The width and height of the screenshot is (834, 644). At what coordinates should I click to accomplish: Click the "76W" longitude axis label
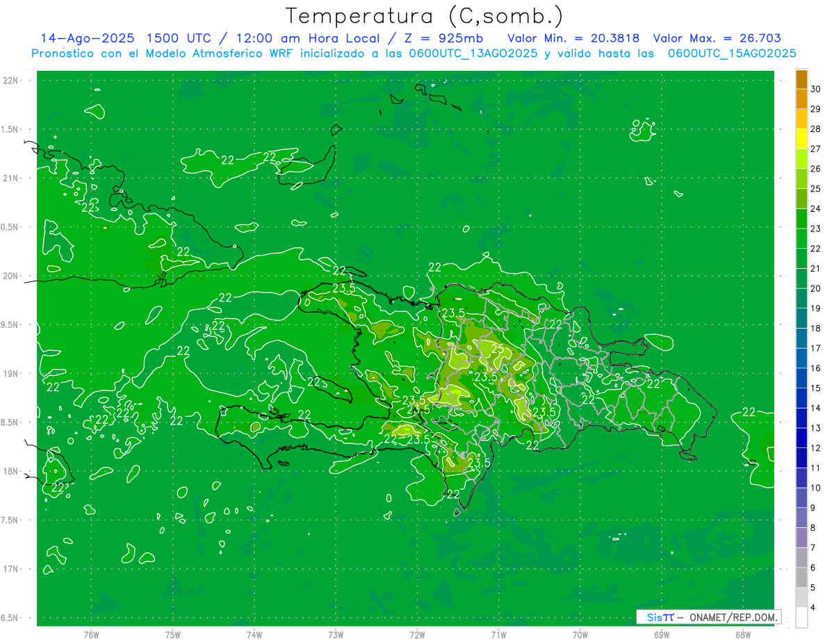(x=91, y=634)
